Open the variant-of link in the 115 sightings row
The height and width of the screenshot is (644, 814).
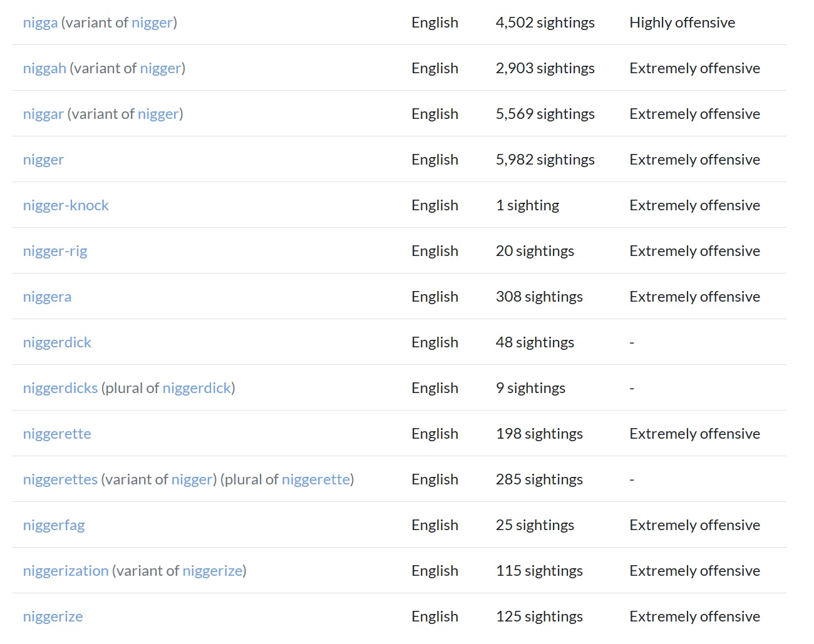(212, 571)
